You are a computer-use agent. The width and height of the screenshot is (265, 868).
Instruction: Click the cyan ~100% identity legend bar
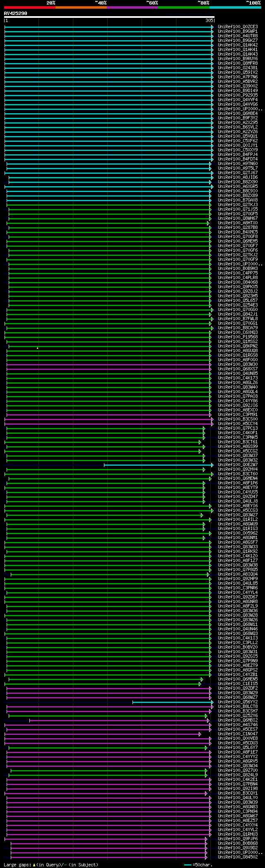pyautogui.click(x=235, y=7)
